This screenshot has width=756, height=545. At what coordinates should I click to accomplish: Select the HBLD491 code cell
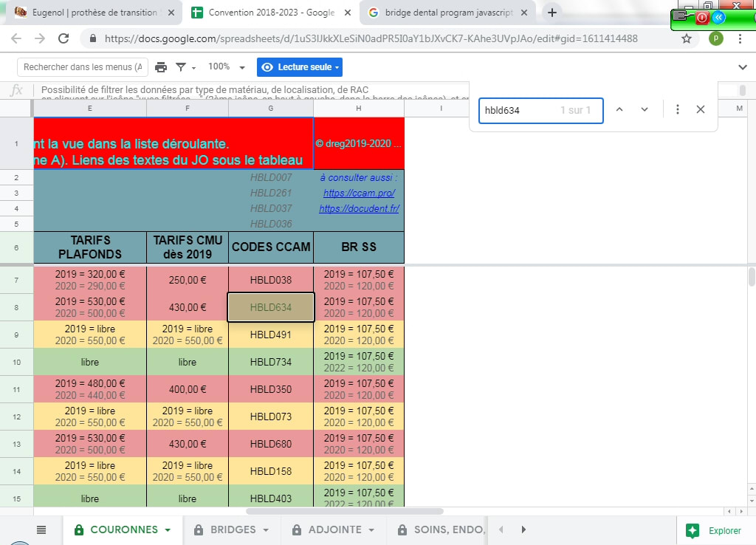tap(271, 335)
